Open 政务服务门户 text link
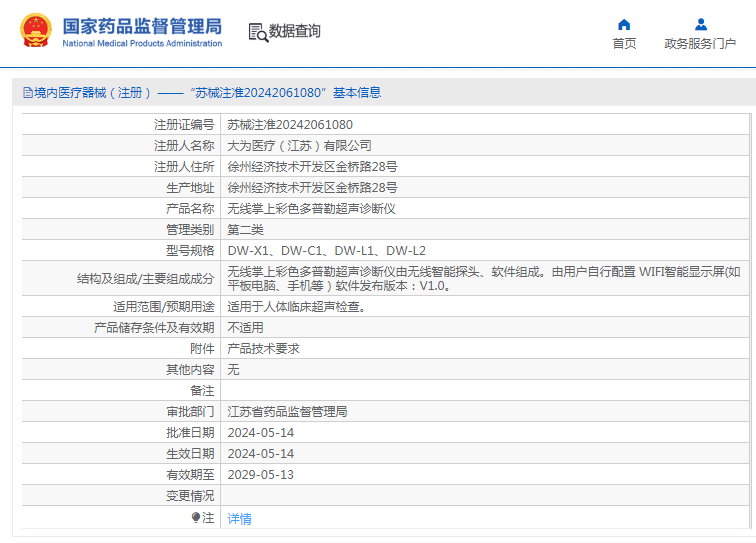Screen dimensions: 756x543 pyautogui.click(x=700, y=43)
